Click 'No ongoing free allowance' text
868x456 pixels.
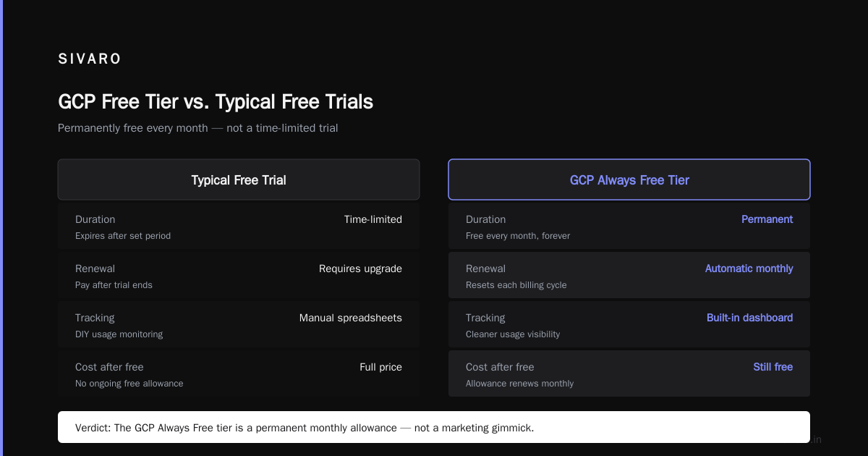[x=129, y=384]
